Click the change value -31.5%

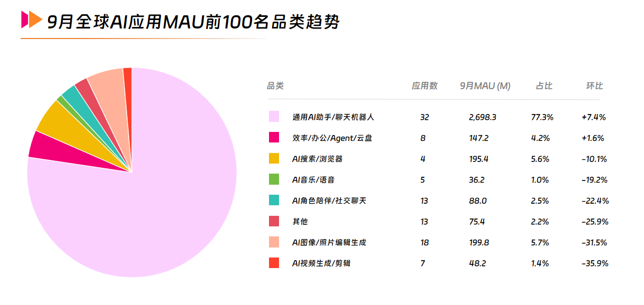tap(594, 242)
